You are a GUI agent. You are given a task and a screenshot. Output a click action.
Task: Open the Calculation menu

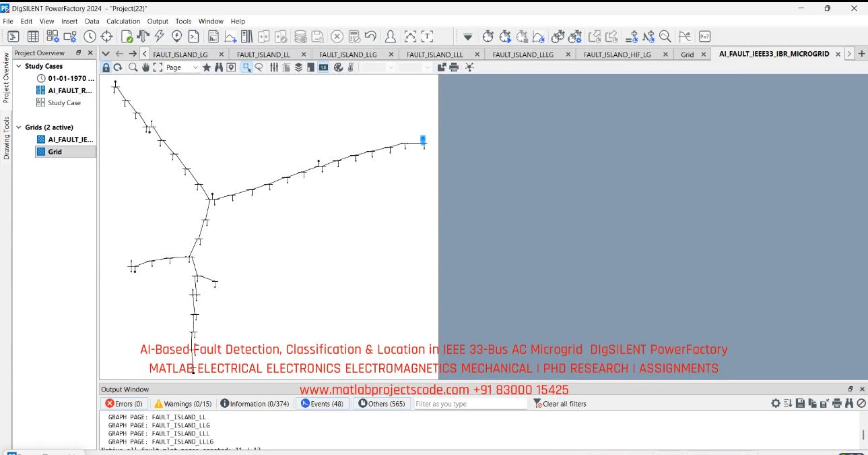point(123,21)
